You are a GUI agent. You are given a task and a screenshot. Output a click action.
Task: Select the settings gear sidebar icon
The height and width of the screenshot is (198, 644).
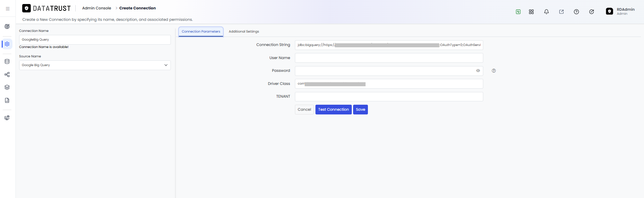coord(7,44)
